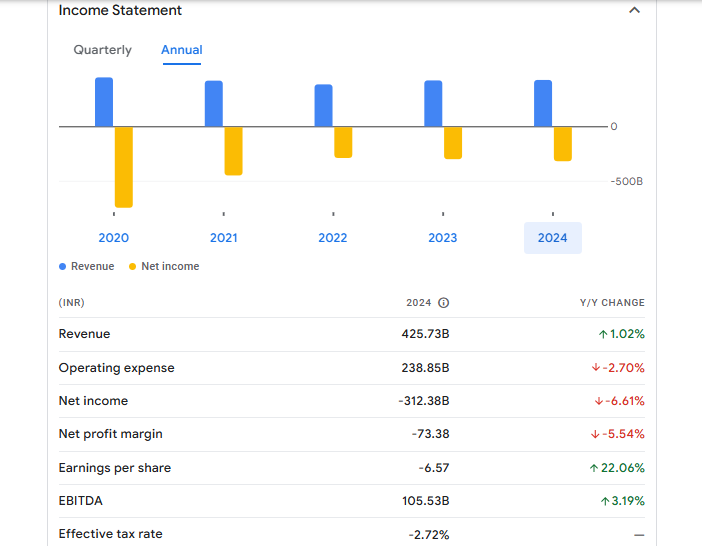Click the 2024 blue revenue bar

pyautogui.click(x=543, y=103)
